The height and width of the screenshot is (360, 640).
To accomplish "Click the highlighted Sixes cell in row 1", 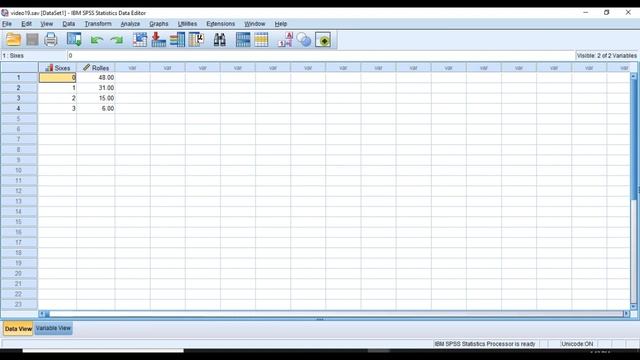I will pos(58,78).
